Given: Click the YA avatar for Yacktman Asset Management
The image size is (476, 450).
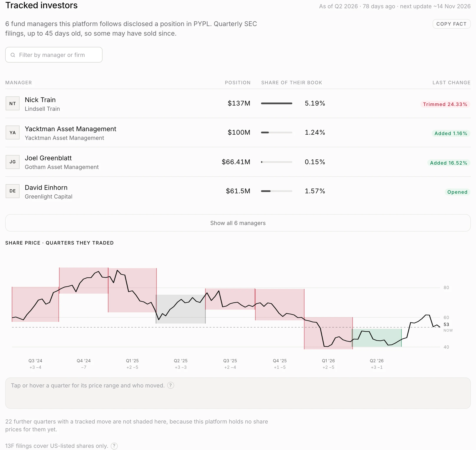Looking at the screenshot, I should point(12,133).
